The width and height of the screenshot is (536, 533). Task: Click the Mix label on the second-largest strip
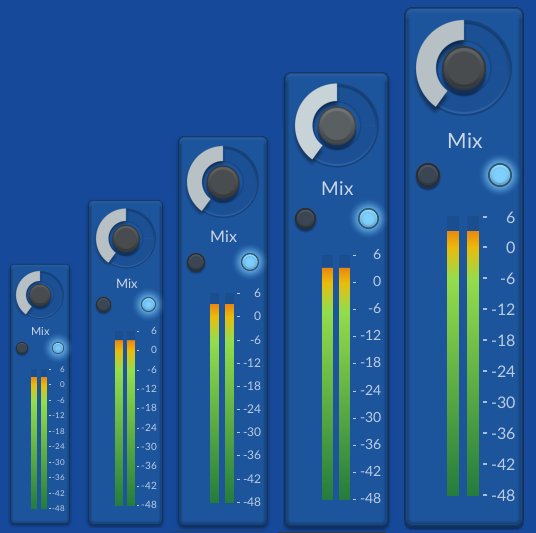coord(337,188)
